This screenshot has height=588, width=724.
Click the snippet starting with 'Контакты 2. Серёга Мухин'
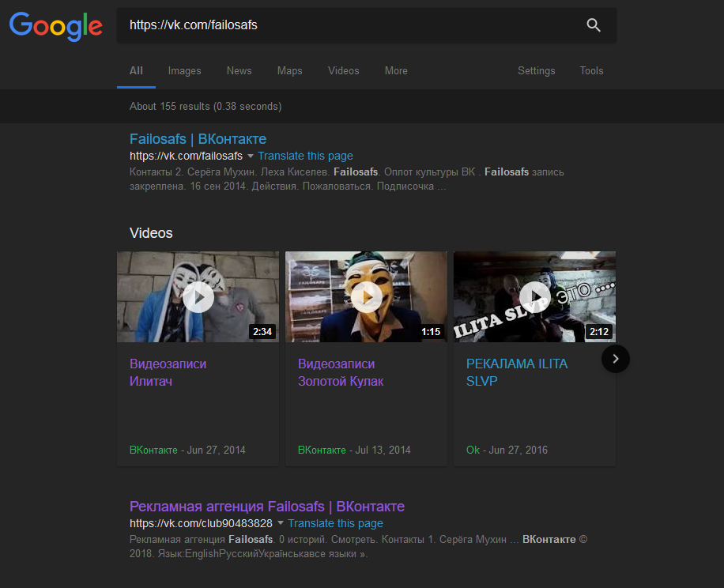tap(347, 179)
